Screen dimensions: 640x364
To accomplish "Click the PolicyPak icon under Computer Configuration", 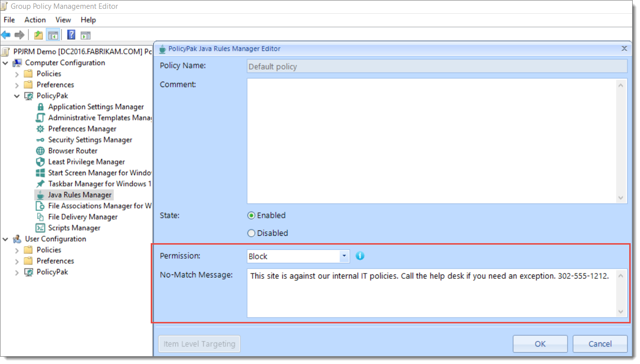I will pyautogui.click(x=29, y=96).
